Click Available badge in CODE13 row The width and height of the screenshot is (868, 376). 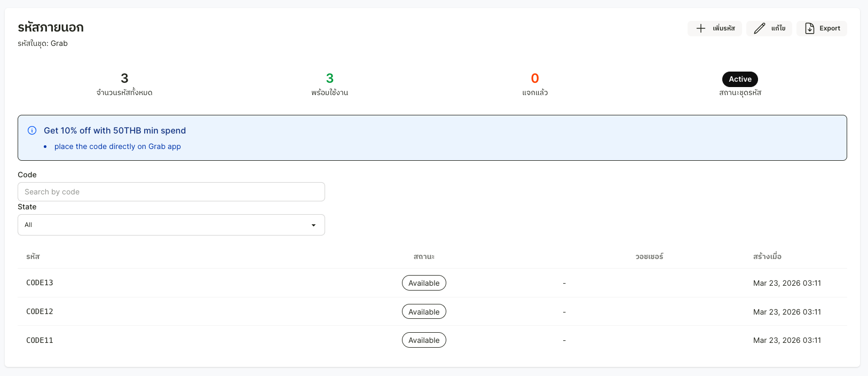[424, 283]
